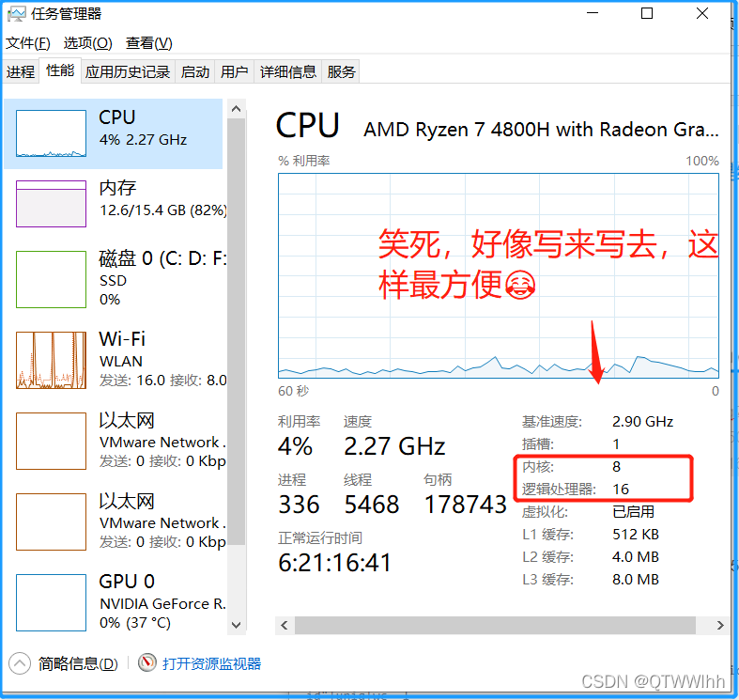The height and width of the screenshot is (700, 739).
Task: Click the Task Manager title bar icon
Action: pyautogui.click(x=17, y=14)
